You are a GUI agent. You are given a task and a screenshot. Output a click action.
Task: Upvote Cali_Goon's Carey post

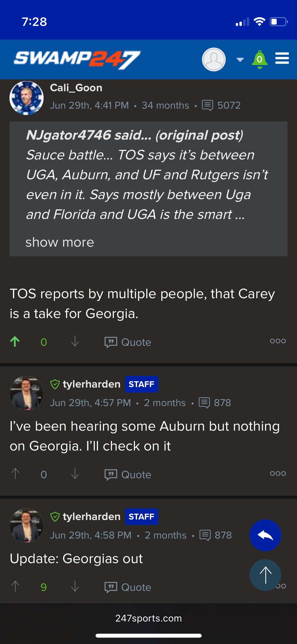15,341
